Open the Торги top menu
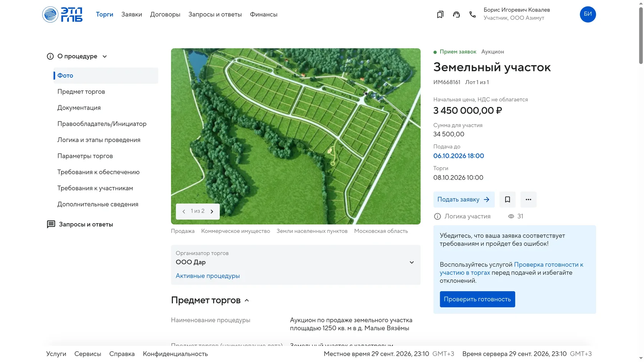644x362 pixels. (104, 15)
